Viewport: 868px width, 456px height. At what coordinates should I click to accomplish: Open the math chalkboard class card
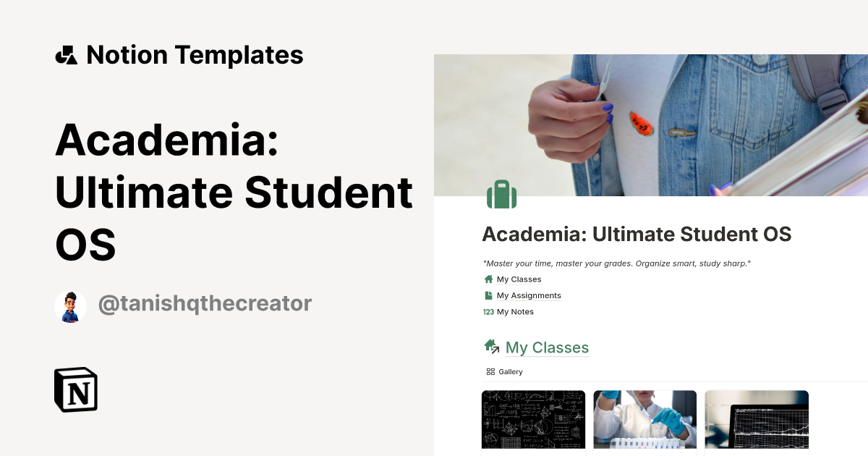click(x=533, y=420)
